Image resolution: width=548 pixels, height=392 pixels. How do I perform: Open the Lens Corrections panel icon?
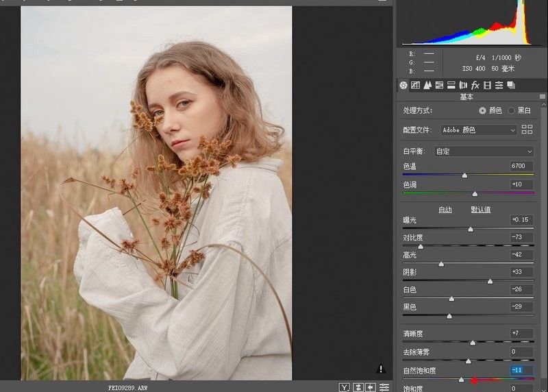pyautogui.click(x=463, y=85)
